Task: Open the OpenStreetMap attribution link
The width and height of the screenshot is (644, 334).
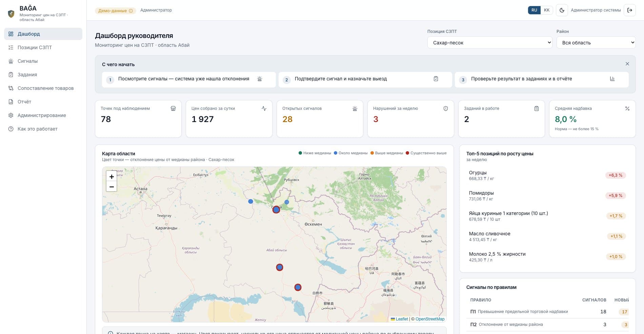Action: pos(430,319)
